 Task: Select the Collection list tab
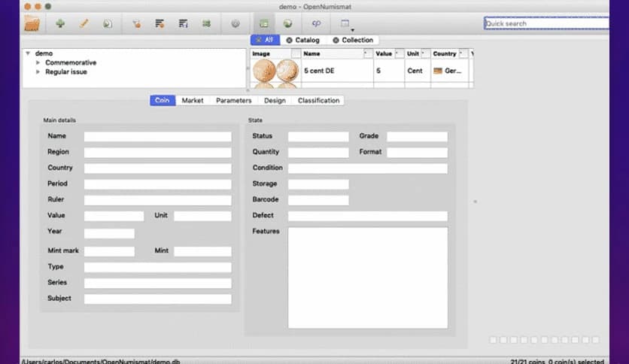tap(353, 40)
